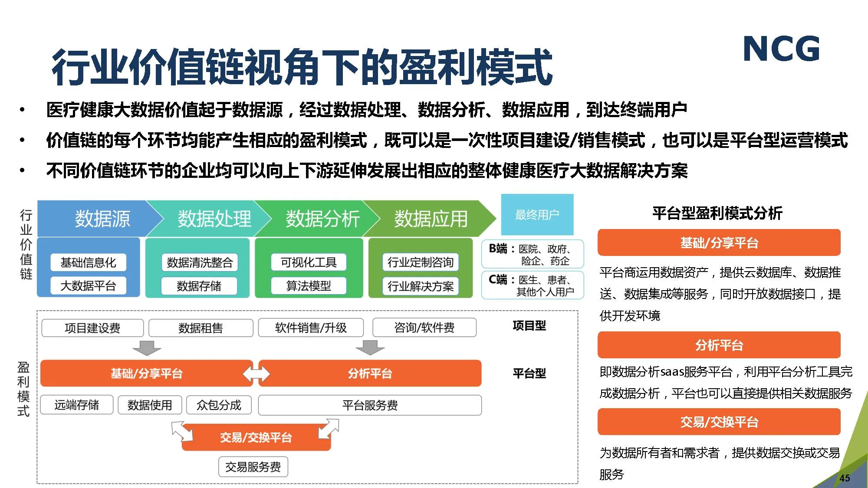Click the 基础信息化 box
The width and height of the screenshot is (868, 488).
(88, 262)
